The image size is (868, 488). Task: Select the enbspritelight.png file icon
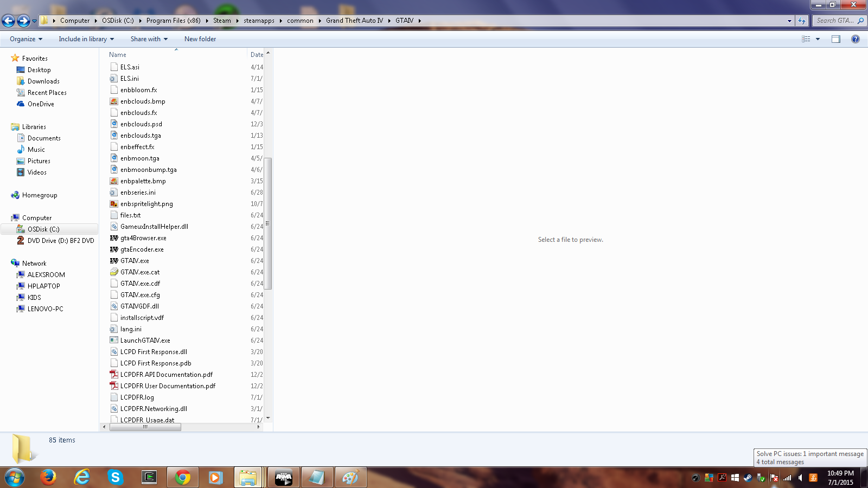point(114,204)
